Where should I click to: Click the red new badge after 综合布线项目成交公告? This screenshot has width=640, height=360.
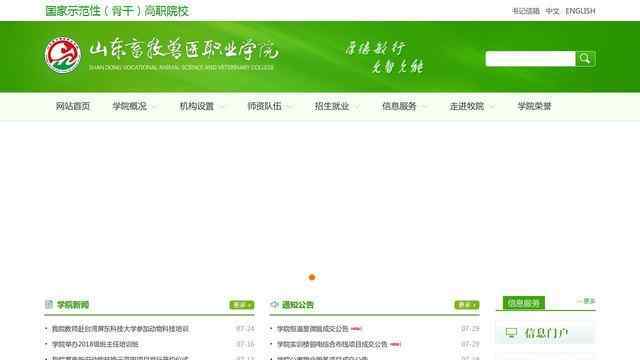(x=395, y=344)
